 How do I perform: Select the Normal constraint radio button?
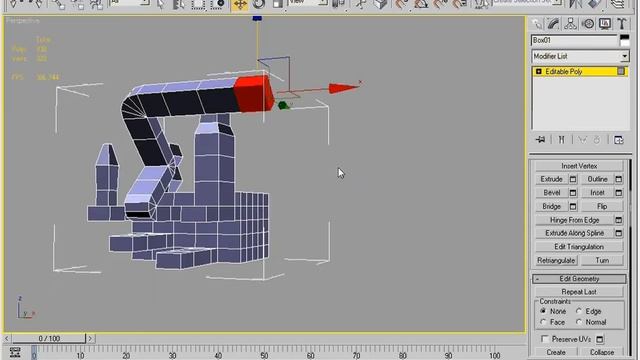(579, 322)
